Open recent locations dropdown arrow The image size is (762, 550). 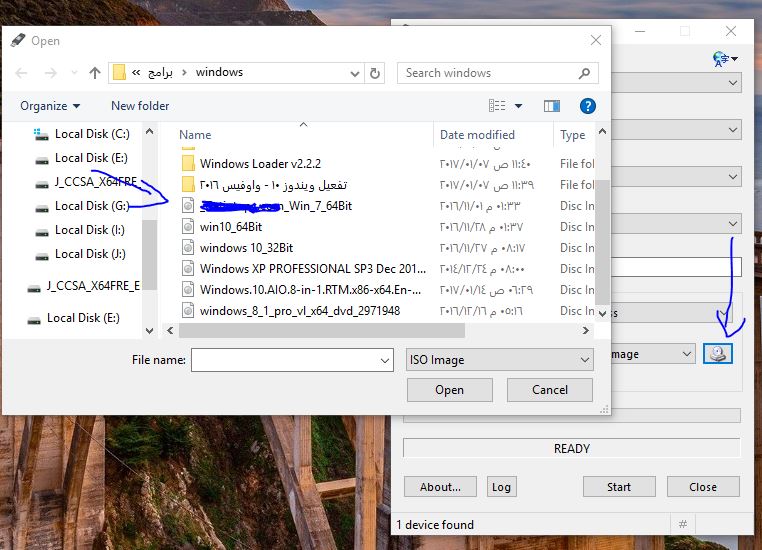click(74, 73)
